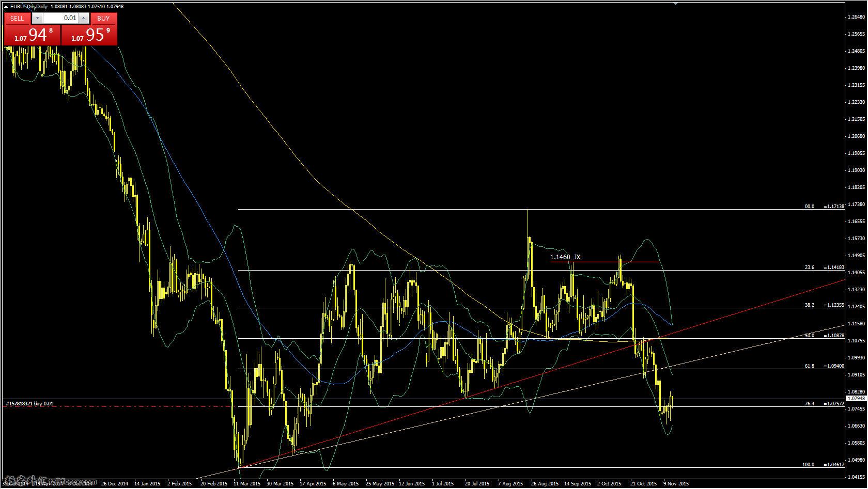The height and width of the screenshot is (489, 868).
Task: Select the 1.1460_JX line label
Action: (x=565, y=257)
